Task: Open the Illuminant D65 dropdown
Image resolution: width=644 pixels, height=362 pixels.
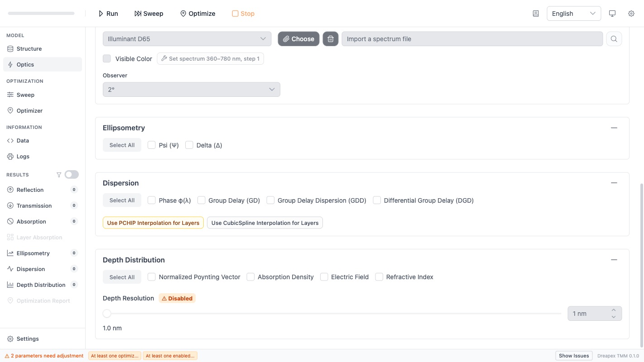Action: [x=187, y=39]
